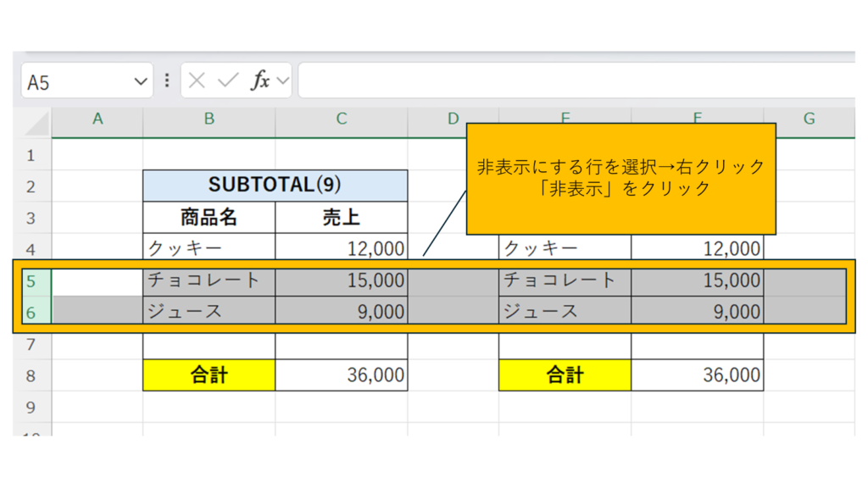
Task: Select row 8 header
Action: [31, 375]
